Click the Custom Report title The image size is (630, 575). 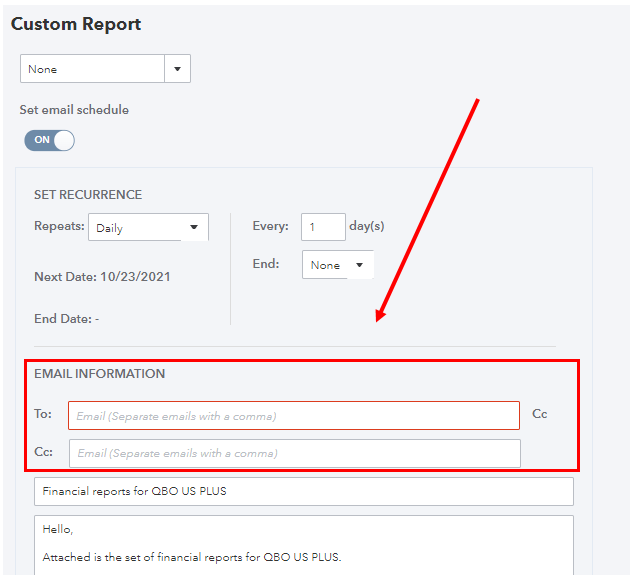pos(76,24)
